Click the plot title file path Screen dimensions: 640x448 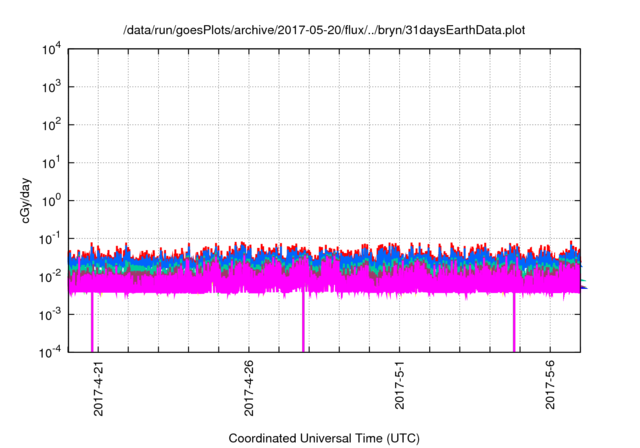point(324,30)
